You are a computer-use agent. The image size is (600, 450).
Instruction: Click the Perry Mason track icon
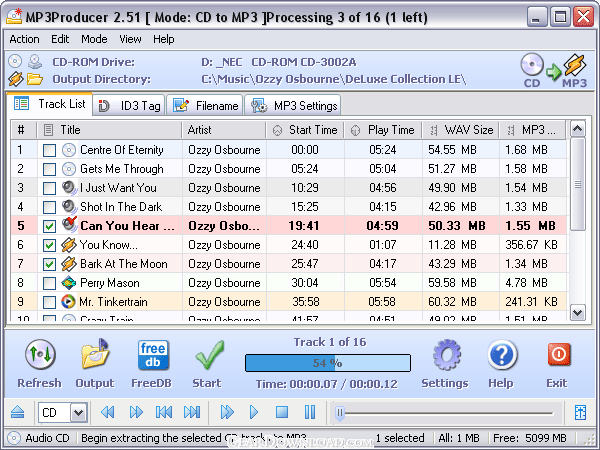(x=68, y=282)
